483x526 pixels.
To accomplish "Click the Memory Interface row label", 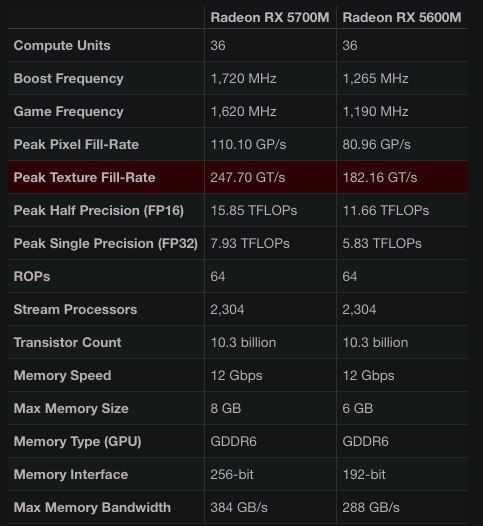I will tap(71, 475).
